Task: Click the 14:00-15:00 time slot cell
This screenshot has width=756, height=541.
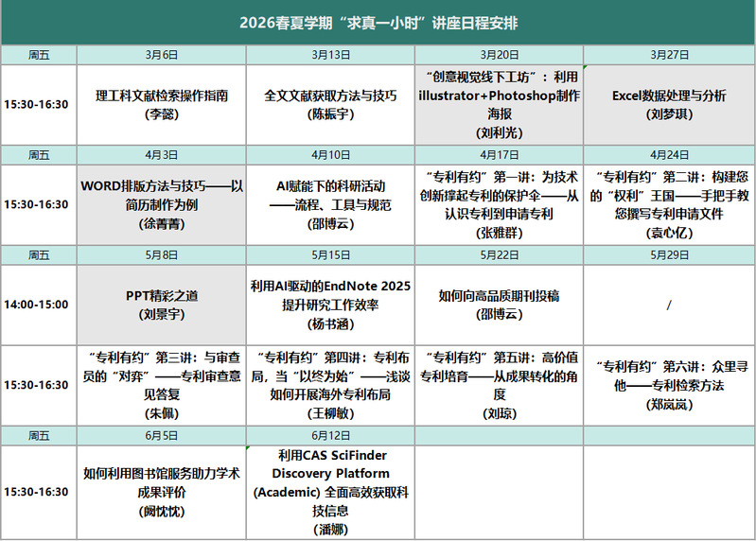Action: (x=37, y=304)
